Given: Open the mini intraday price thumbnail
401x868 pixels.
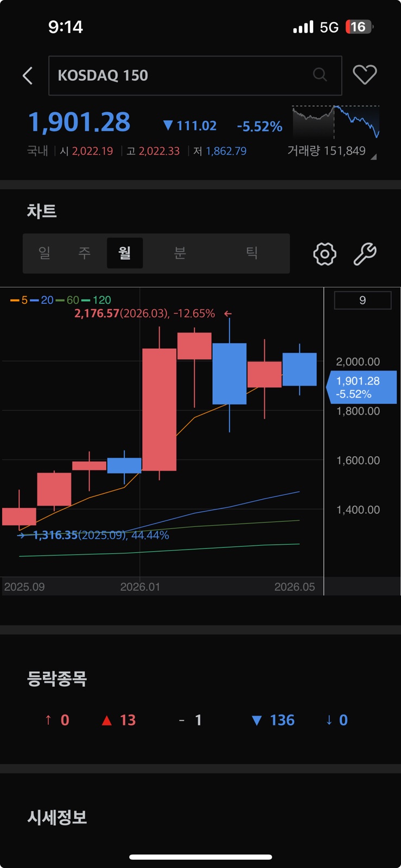Looking at the screenshot, I should point(336,122).
